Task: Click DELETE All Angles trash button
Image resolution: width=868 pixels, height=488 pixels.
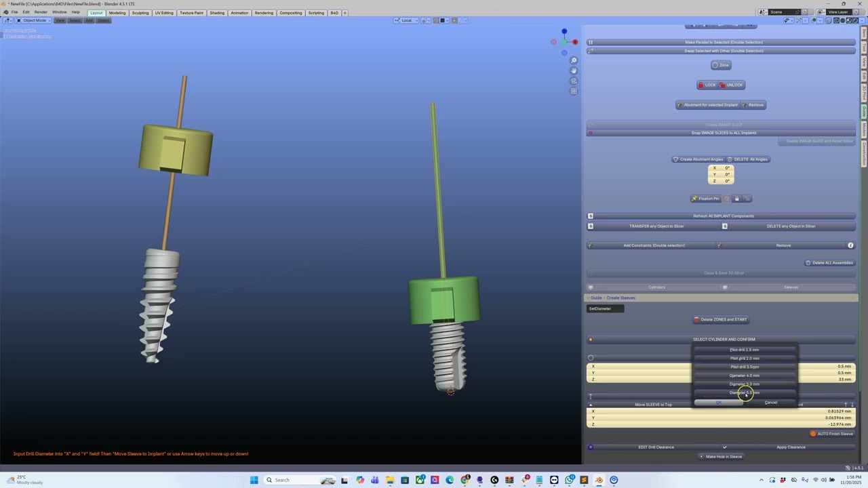Action: click(747, 159)
